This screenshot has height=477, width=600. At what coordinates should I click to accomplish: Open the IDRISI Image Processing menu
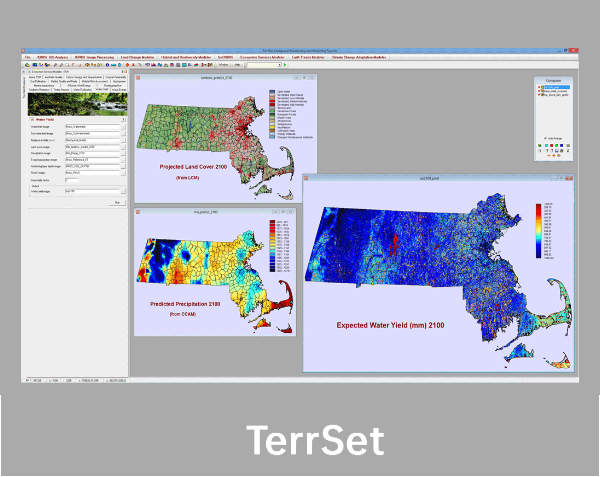(95, 57)
